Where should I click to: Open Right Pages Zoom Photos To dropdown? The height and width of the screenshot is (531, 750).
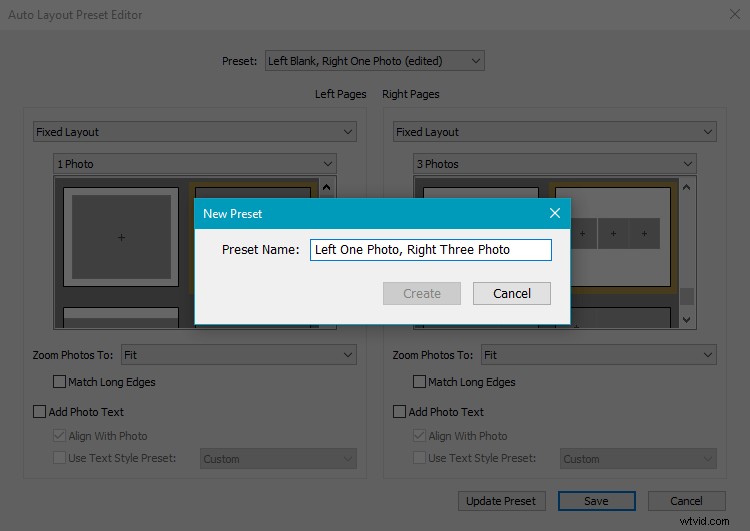click(598, 354)
